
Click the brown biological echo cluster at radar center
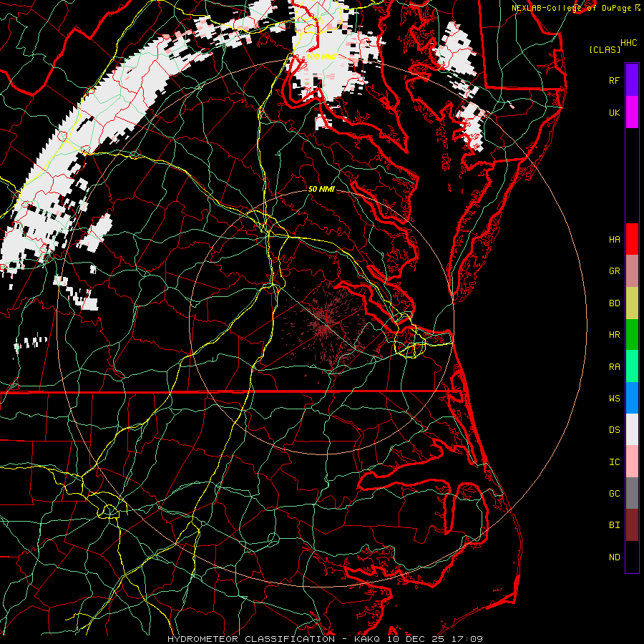click(x=327, y=323)
